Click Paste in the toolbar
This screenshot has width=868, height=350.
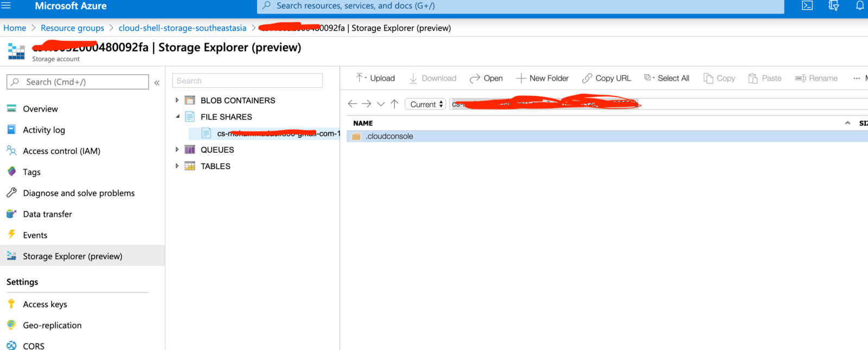765,78
